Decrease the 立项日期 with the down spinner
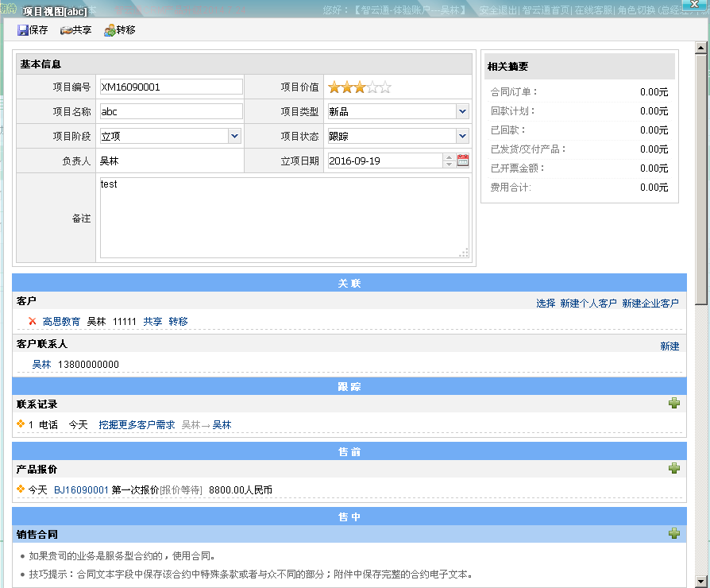The image size is (710, 588). tap(449, 164)
